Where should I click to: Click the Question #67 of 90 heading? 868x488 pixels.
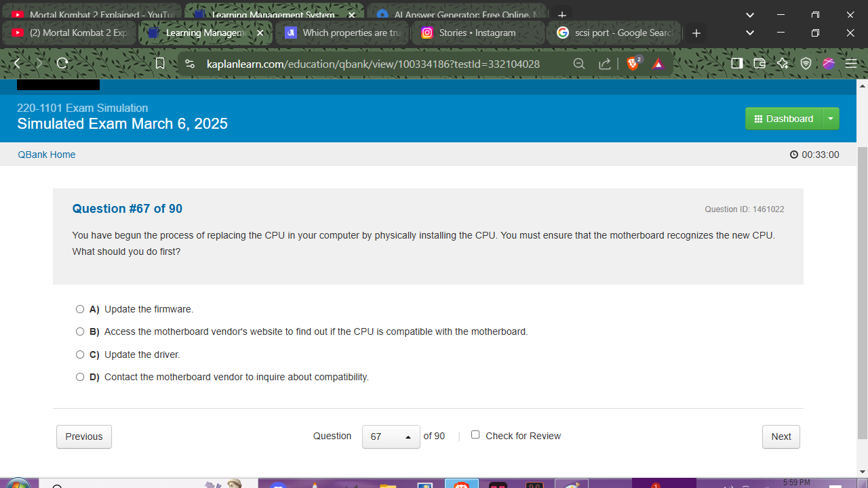pyautogui.click(x=127, y=209)
